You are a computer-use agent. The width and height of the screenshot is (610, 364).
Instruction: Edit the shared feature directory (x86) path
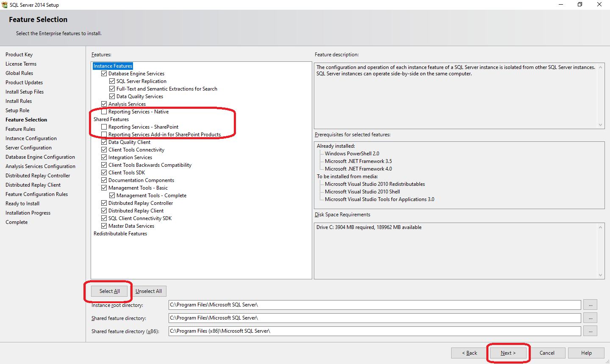pos(374,331)
